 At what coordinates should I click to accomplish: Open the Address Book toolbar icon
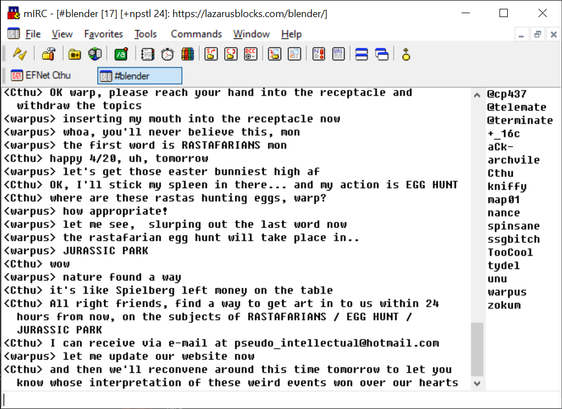(147, 54)
